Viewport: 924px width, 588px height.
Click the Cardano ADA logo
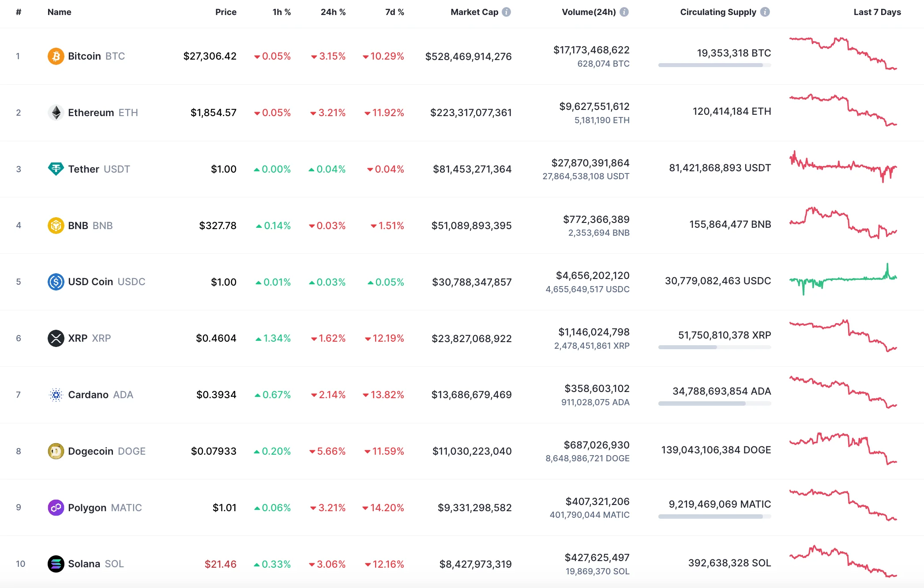click(x=56, y=395)
